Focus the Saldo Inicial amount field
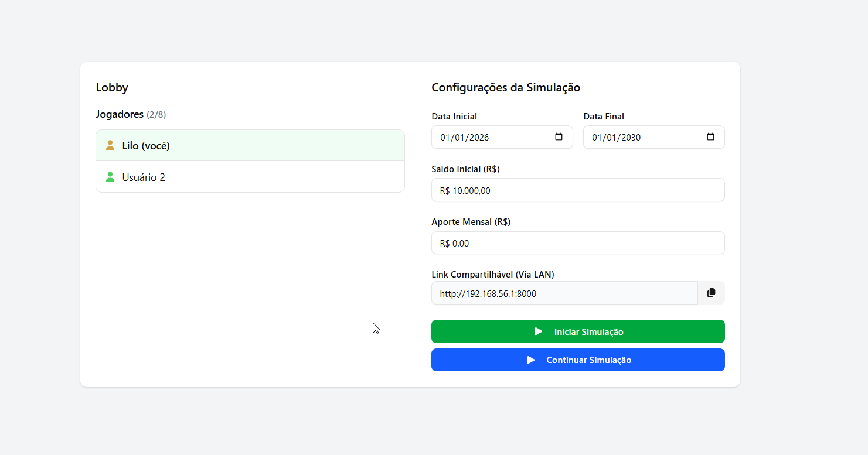Screen dimensions: 868x455 click(x=578, y=190)
